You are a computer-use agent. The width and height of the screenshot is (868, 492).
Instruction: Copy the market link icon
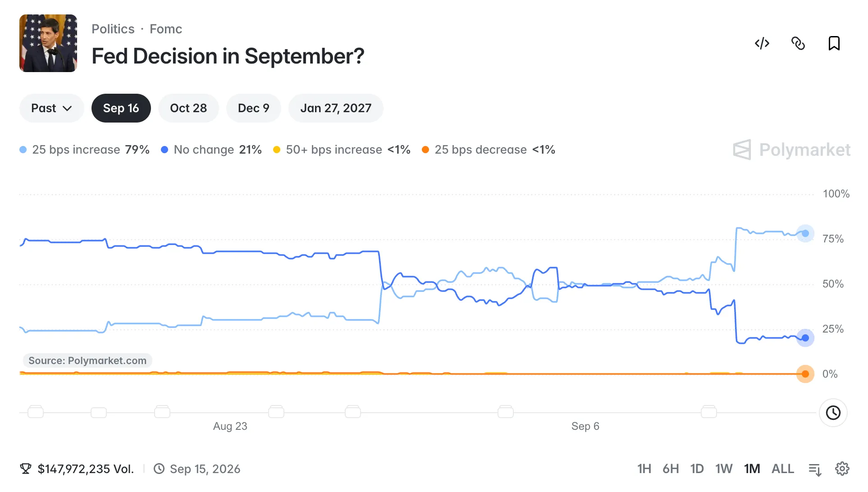tap(798, 44)
